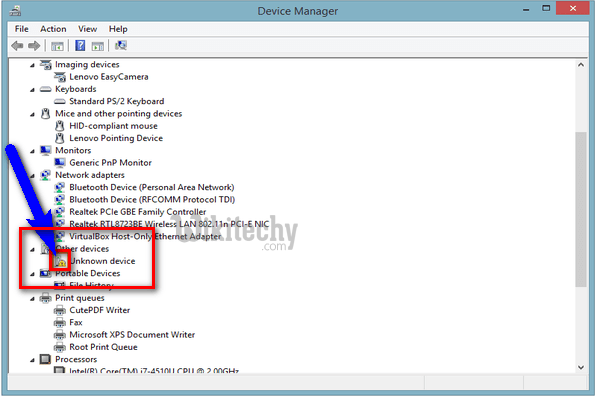The height and width of the screenshot is (396, 595).
Task: Open the Help menu
Action: click(118, 29)
